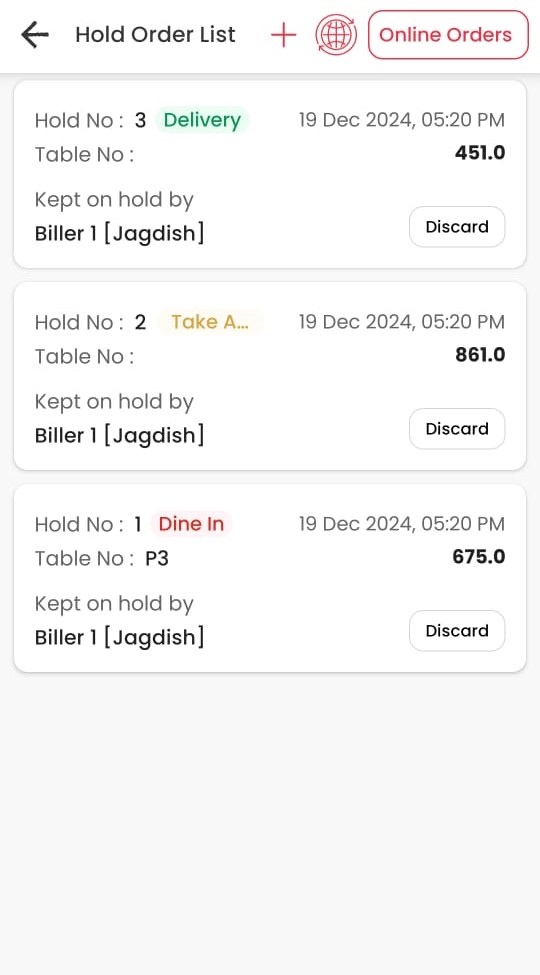Tap Hold No : 3 label
Image resolution: width=540 pixels, height=975 pixels.
tap(90, 120)
